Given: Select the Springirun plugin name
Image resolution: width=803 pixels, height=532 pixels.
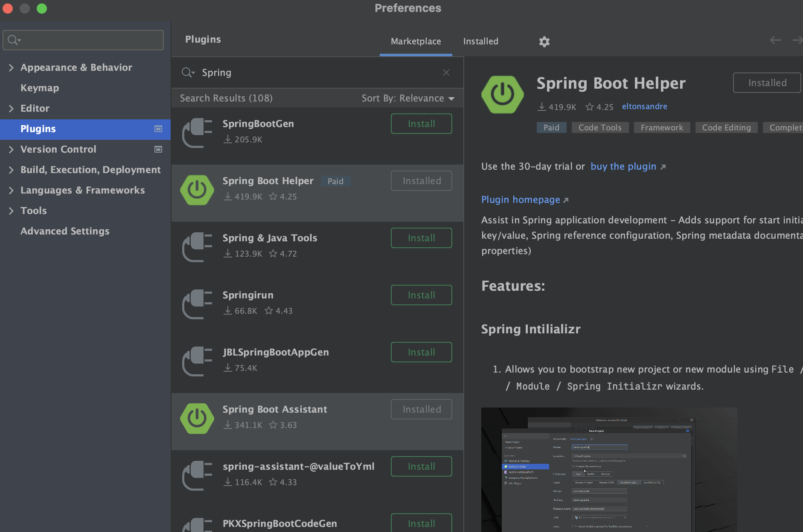Looking at the screenshot, I should pos(248,295).
